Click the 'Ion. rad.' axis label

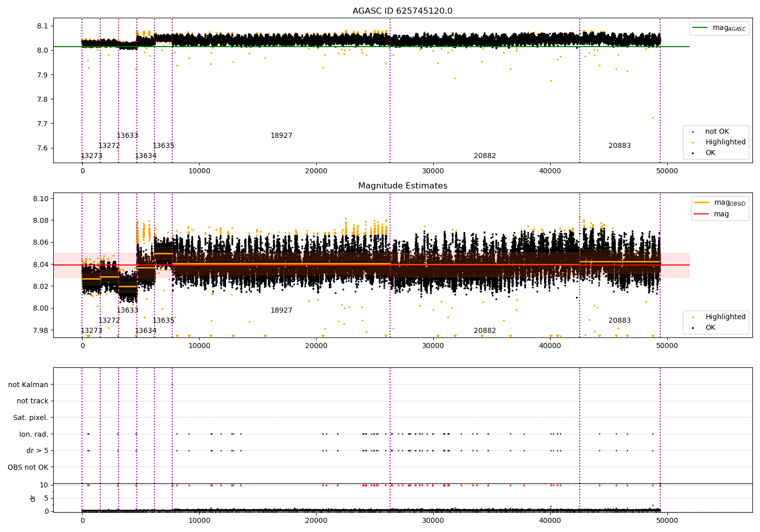[x=34, y=434]
